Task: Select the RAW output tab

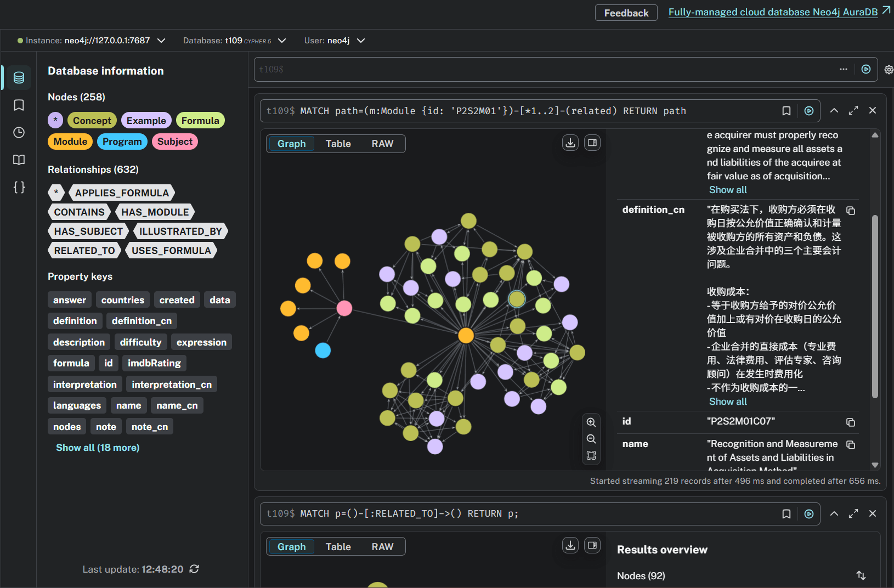Action: click(382, 143)
